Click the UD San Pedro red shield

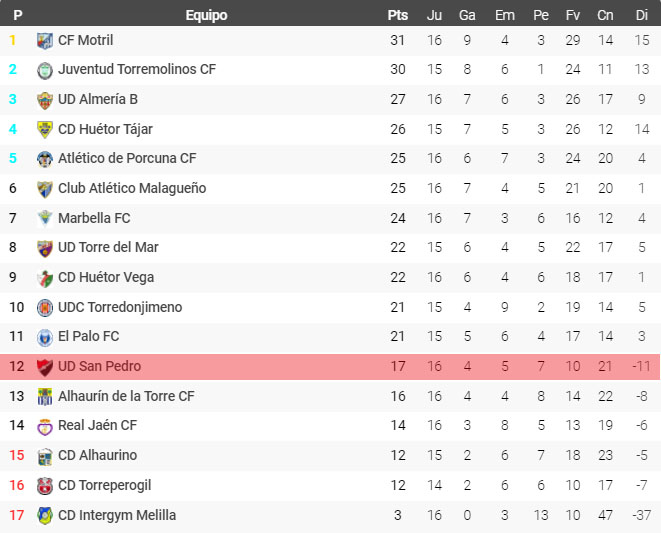coord(45,367)
